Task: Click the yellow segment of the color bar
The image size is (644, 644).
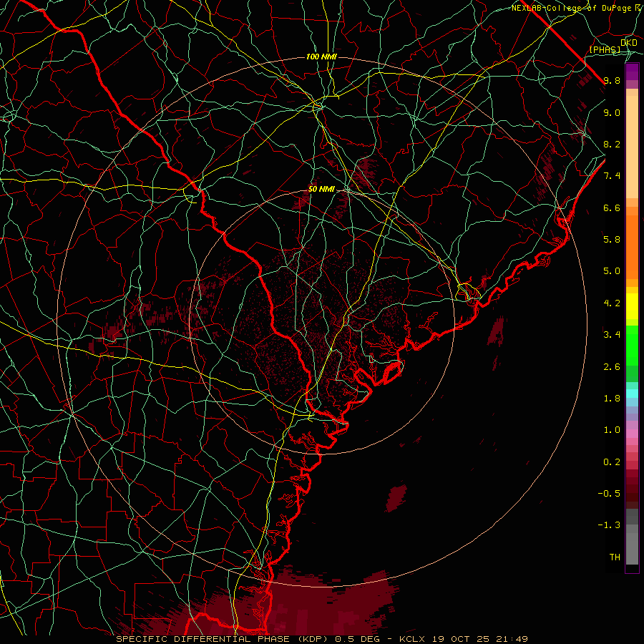Action: (632, 306)
